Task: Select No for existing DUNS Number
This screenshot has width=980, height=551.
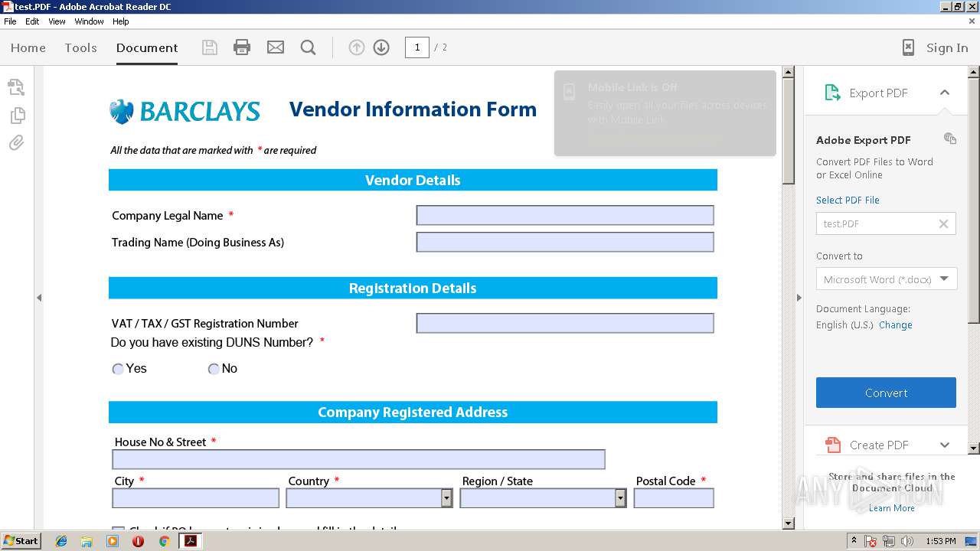Action: (214, 369)
